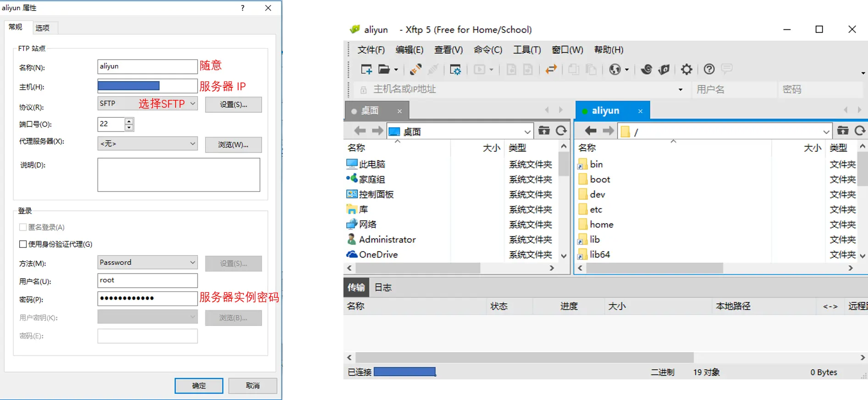Click the 用户名(U) field containing root

(148, 280)
